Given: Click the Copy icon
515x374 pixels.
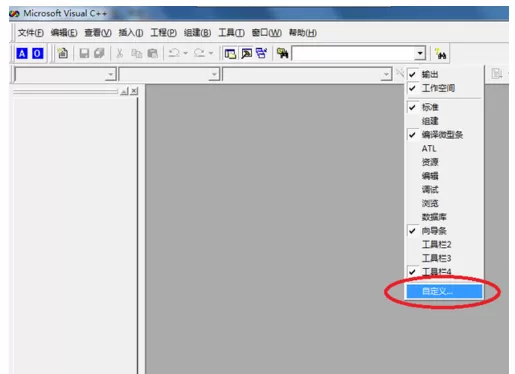Looking at the screenshot, I should (137, 53).
